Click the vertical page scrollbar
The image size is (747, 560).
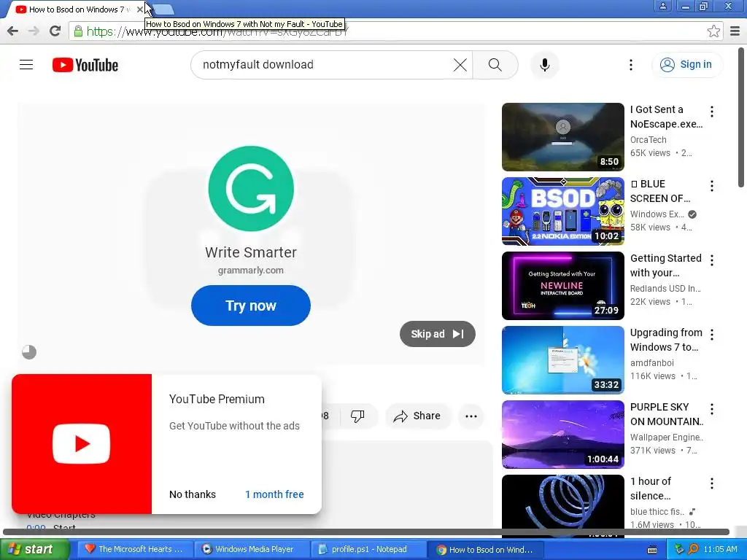pyautogui.click(x=741, y=117)
